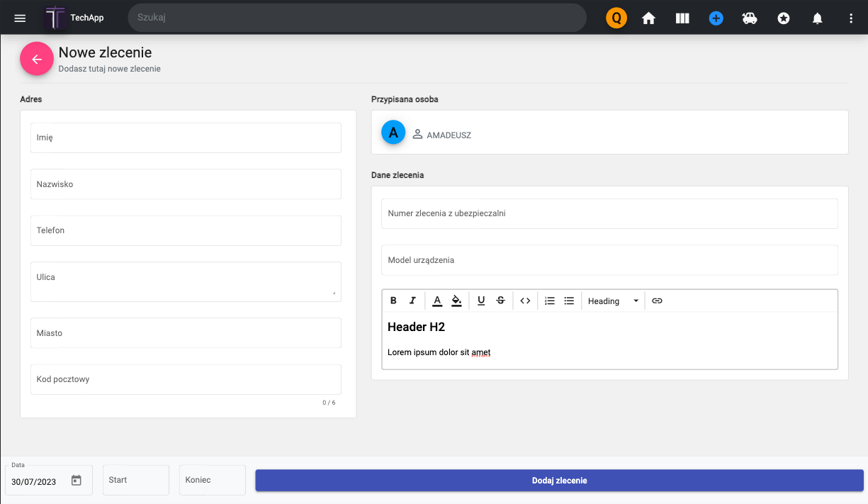Open the star favorites icon
The width and height of the screenshot is (868, 504).
click(x=784, y=18)
